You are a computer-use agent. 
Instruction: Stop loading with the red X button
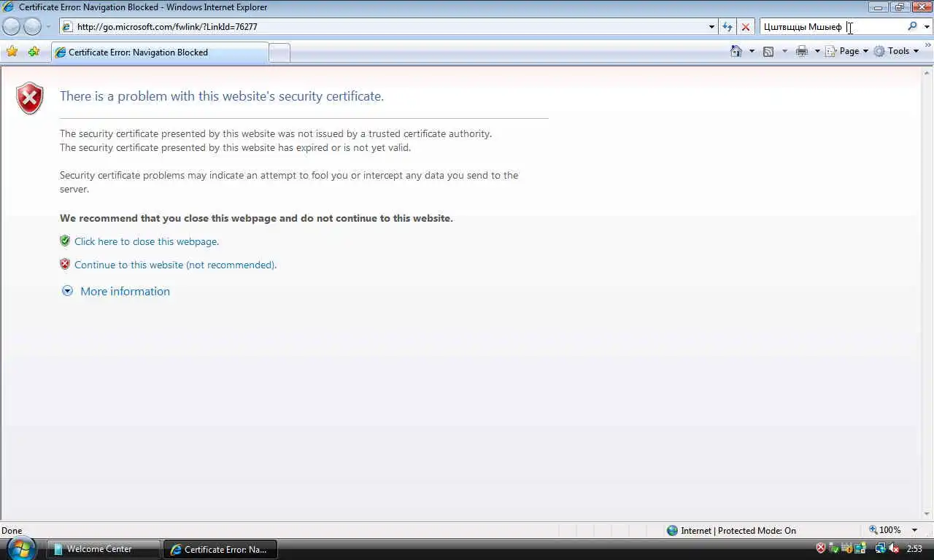point(746,27)
